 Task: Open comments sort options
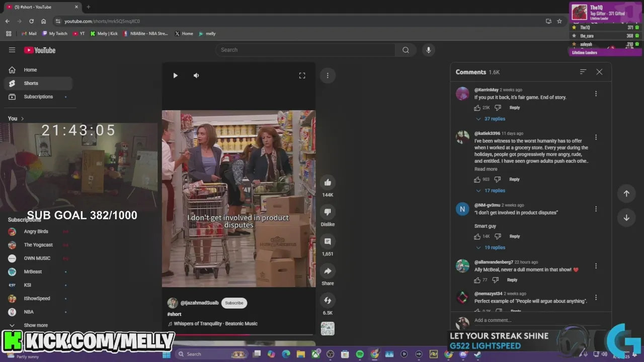[583, 72]
